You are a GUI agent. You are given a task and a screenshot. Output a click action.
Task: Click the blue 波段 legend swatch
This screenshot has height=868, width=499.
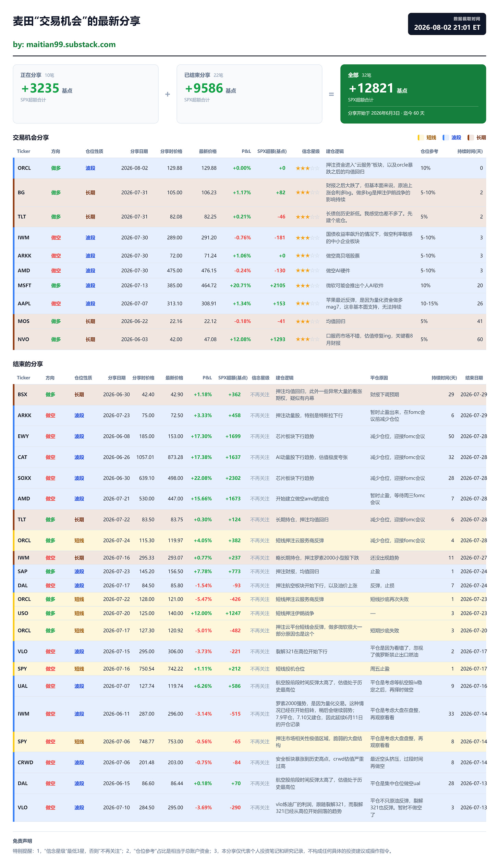point(446,137)
